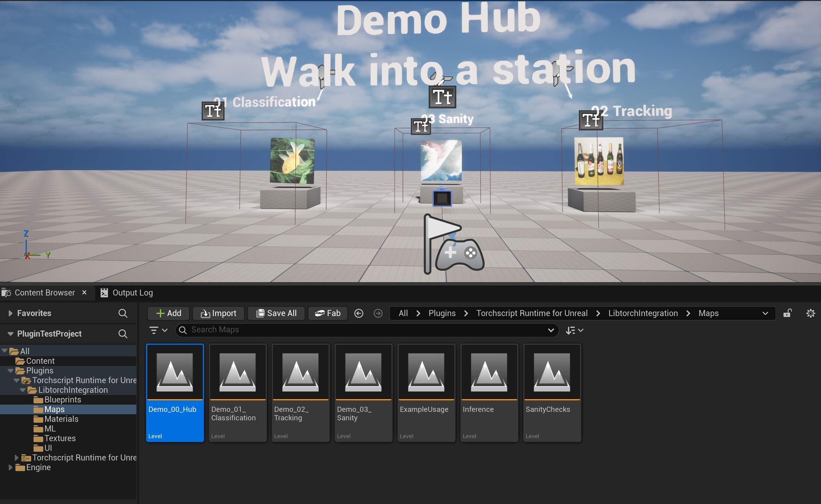This screenshot has height=504, width=821.
Task: Open the chevron after LibtorchIntegration breadcrumb
Action: point(688,313)
